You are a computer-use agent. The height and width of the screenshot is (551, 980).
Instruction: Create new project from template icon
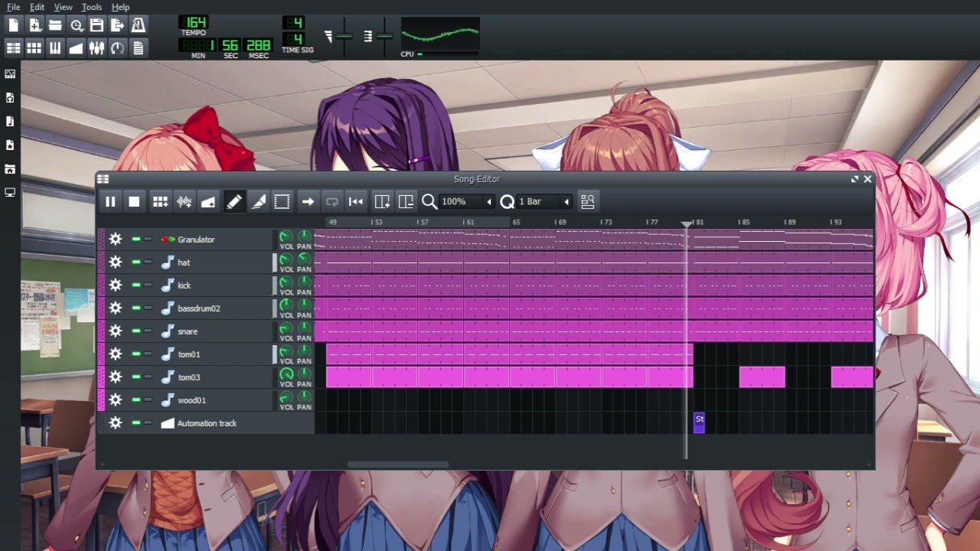34,25
